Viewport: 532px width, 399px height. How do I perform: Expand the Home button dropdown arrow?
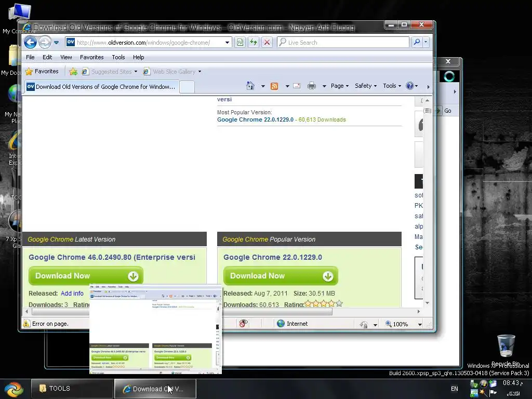click(263, 86)
